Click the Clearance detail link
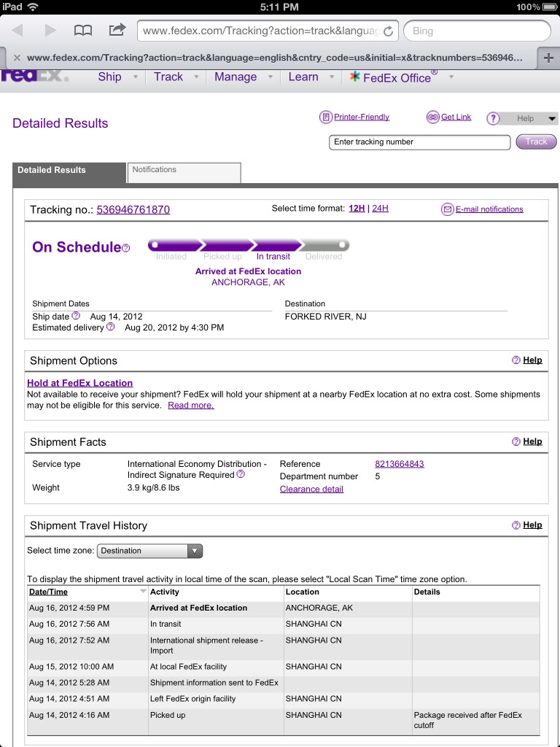Viewport: 560px width, 747px height. pos(311,489)
